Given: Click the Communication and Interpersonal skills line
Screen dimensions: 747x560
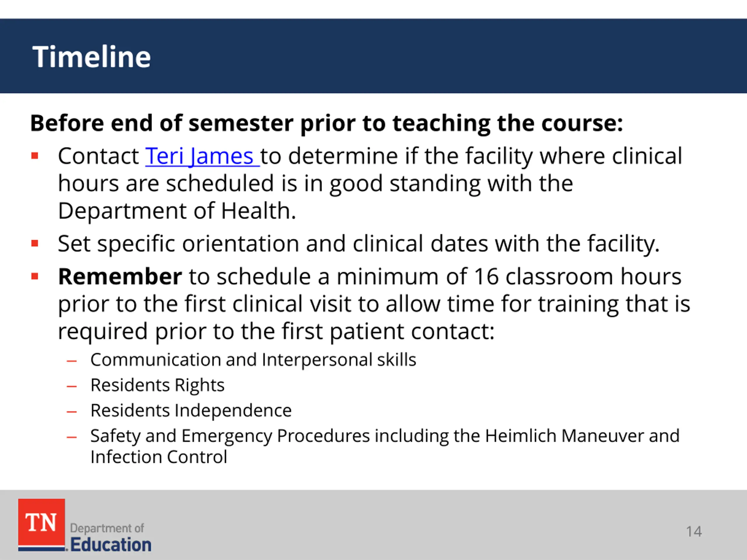Looking at the screenshot, I should (253, 360).
